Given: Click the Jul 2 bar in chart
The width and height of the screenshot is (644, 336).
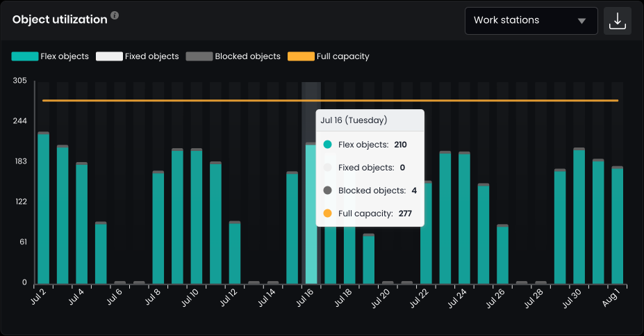Looking at the screenshot, I should point(43,209).
